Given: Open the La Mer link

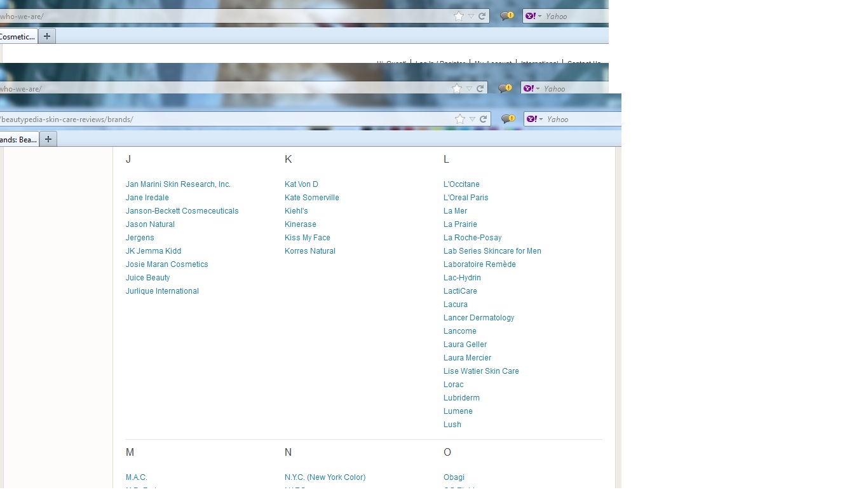Looking at the screenshot, I should 455,211.
